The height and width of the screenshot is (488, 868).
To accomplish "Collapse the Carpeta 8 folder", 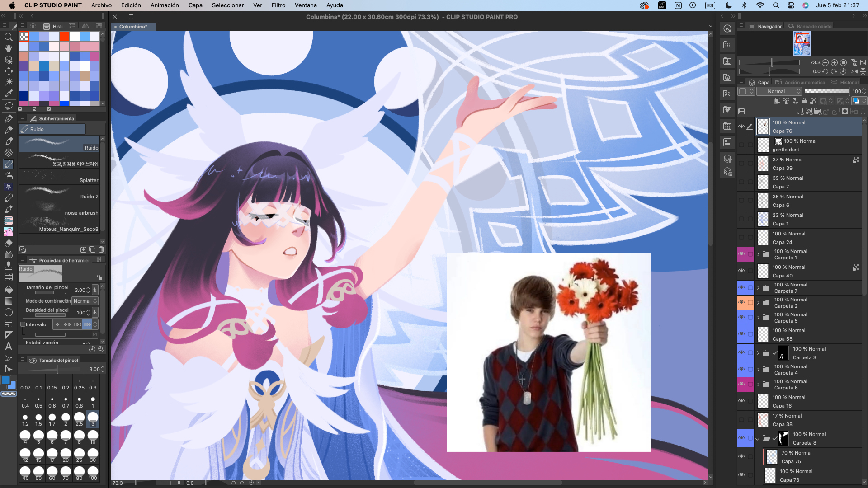I will pyautogui.click(x=757, y=439).
